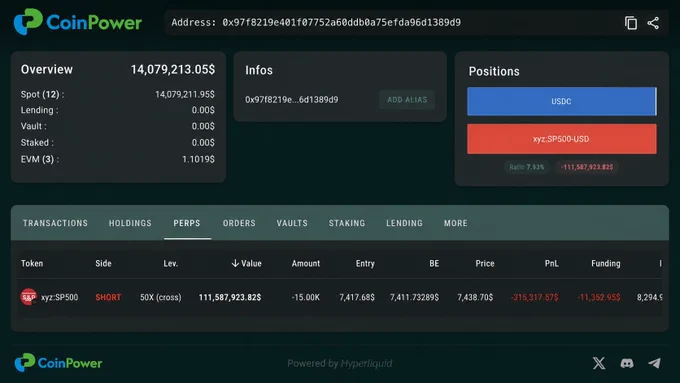Click the 111,587,923.82$ value cell in the table
680x383 pixels.
pyautogui.click(x=230, y=297)
